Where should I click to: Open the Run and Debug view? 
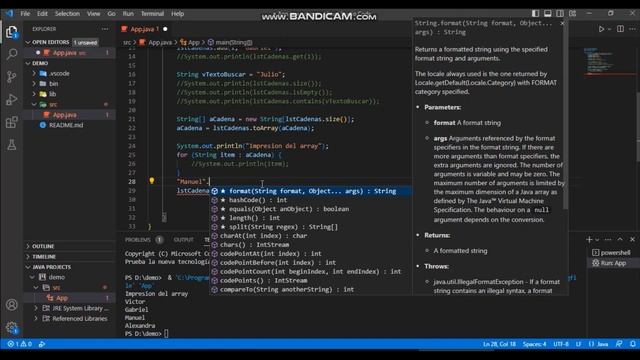pyautogui.click(x=11, y=100)
